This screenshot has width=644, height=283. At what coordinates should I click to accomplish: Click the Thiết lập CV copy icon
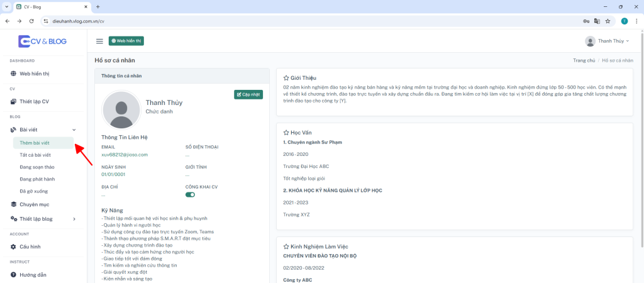pos(13,101)
